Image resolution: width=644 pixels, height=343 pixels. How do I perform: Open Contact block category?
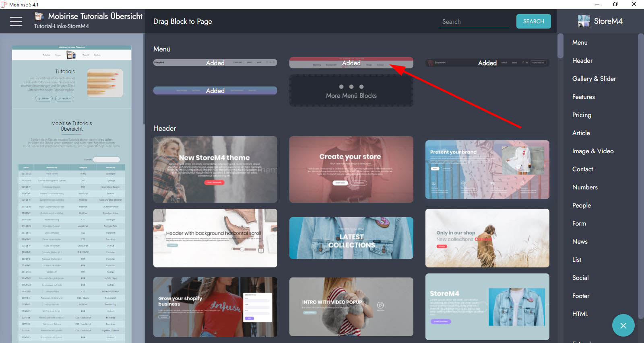[x=583, y=169]
